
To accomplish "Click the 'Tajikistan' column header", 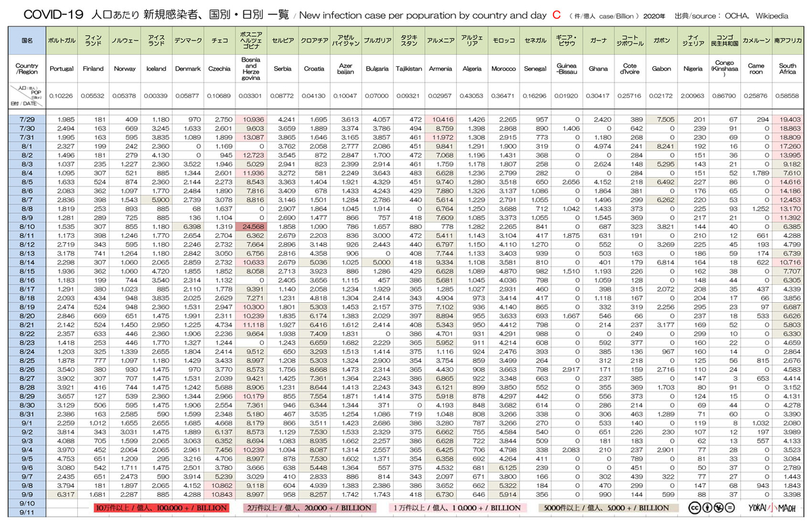I will (408, 68).
